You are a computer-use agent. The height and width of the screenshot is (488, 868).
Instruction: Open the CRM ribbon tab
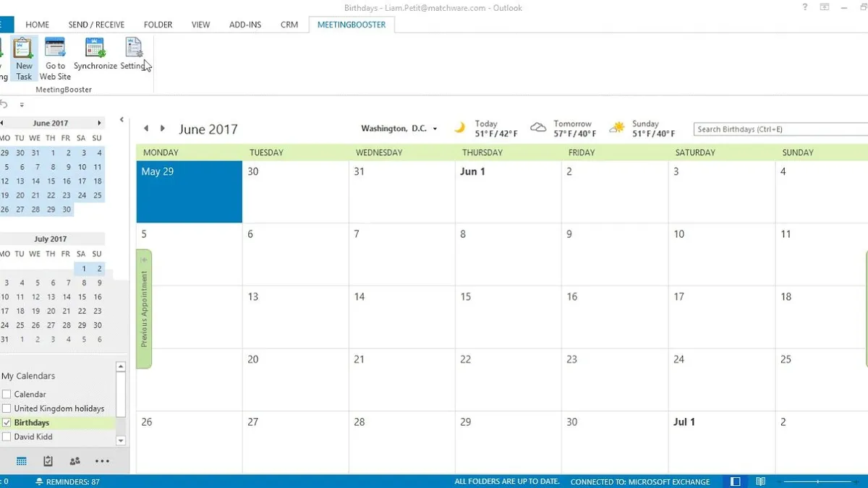(289, 25)
